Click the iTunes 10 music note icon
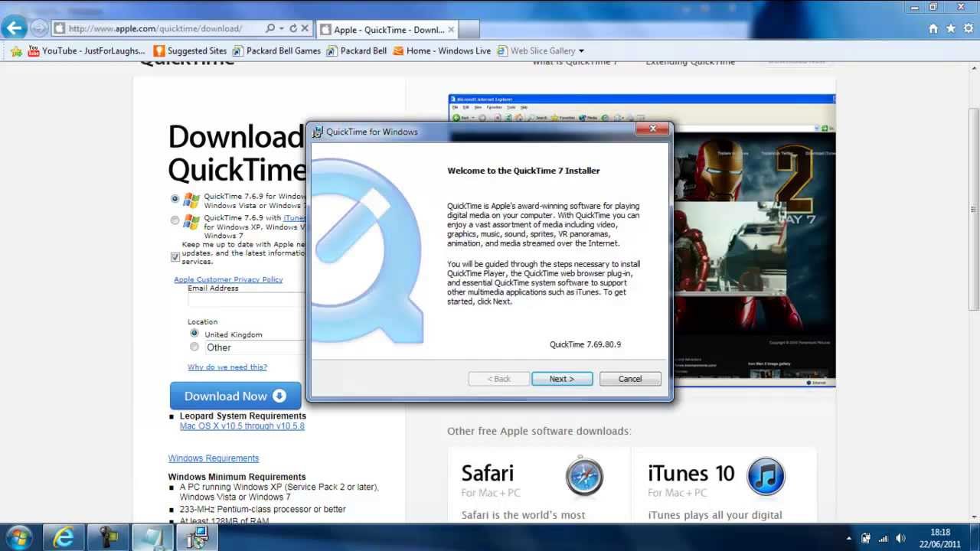 click(x=766, y=475)
